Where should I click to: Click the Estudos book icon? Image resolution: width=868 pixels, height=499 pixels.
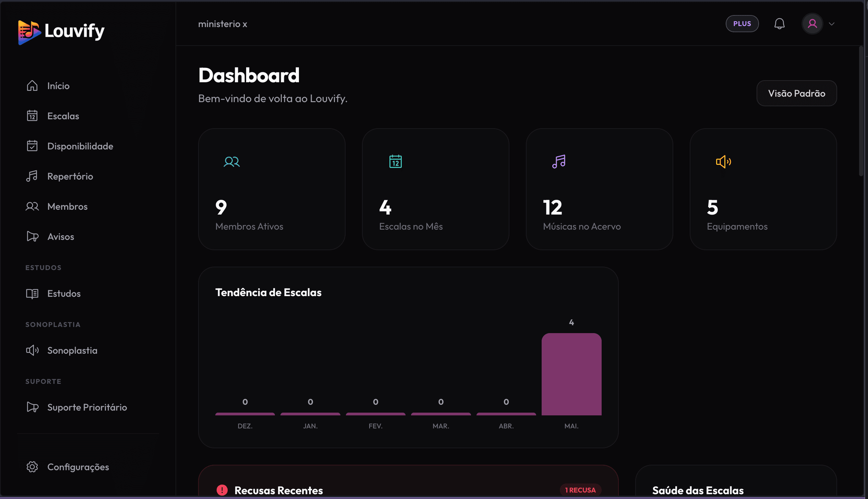point(32,293)
